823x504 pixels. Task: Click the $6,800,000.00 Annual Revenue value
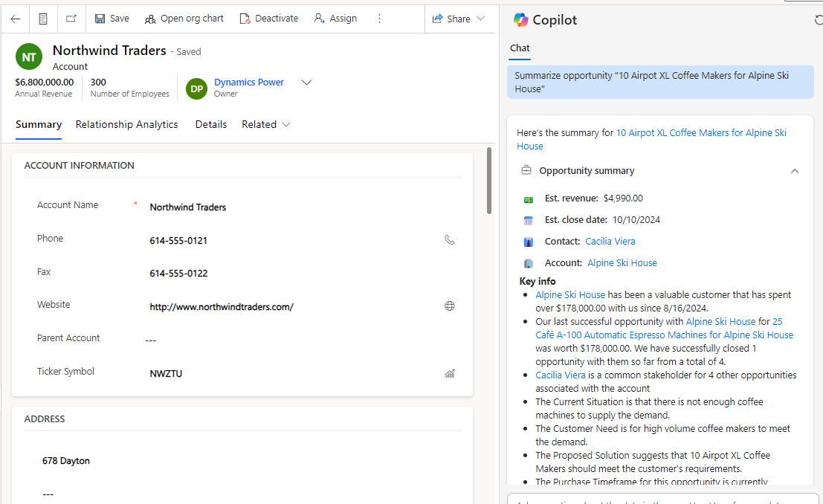pyautogui.click(x=45, y=82)
